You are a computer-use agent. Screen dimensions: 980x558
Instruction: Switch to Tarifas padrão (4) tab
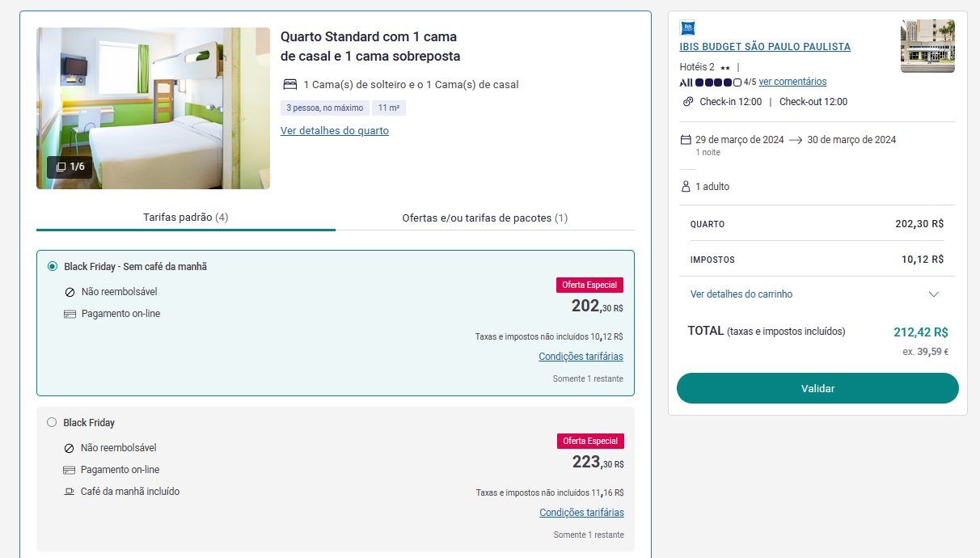tap(186, 218)
